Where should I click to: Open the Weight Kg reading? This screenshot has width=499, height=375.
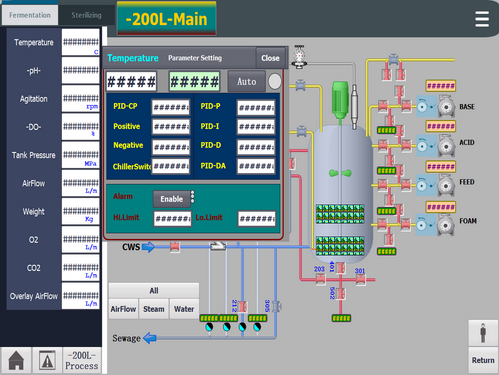[x=81, y=211]
